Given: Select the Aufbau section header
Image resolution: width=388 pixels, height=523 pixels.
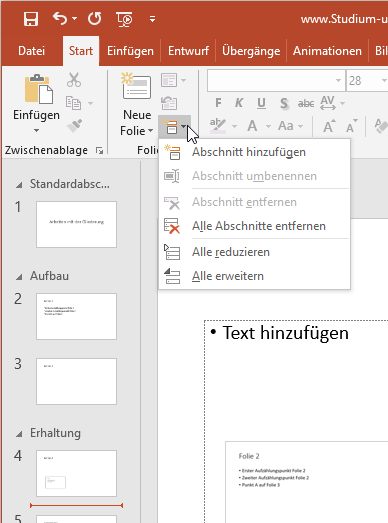Looking at the screenshot, I should (x=49, y=276).
